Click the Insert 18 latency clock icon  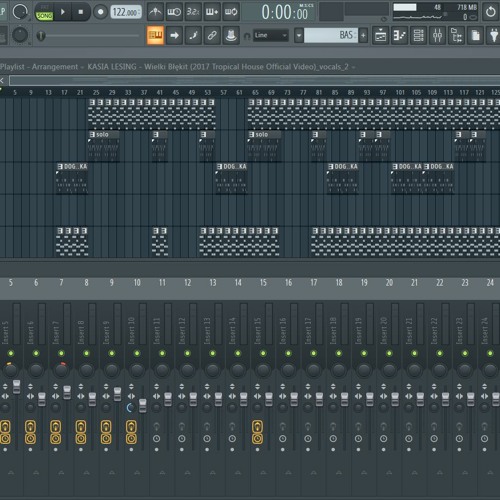[x=333, y=439]
